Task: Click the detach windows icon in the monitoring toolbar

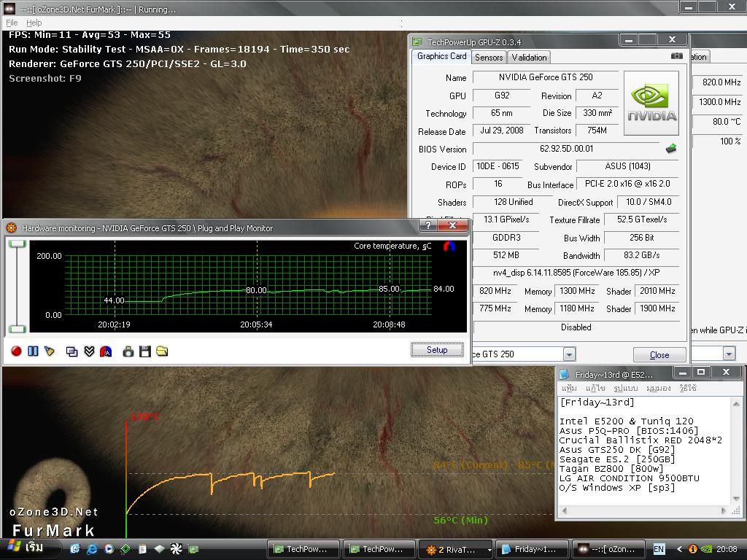Action: coord(72,351)
